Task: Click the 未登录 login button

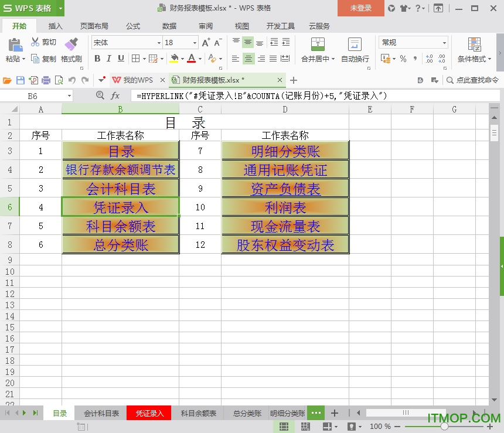Action: (x=360, y=8)
